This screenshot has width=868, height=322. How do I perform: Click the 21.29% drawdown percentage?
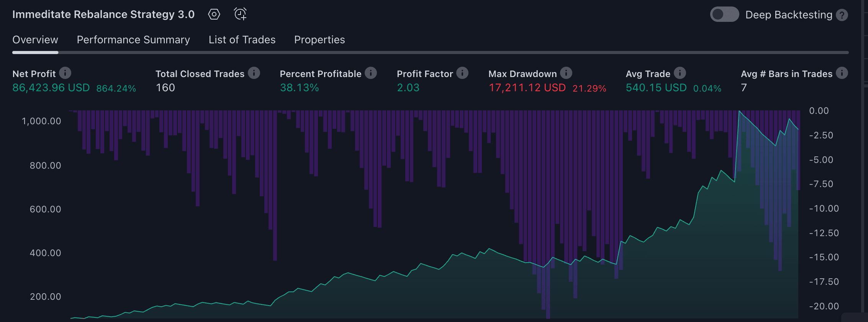tap(590, 89)
